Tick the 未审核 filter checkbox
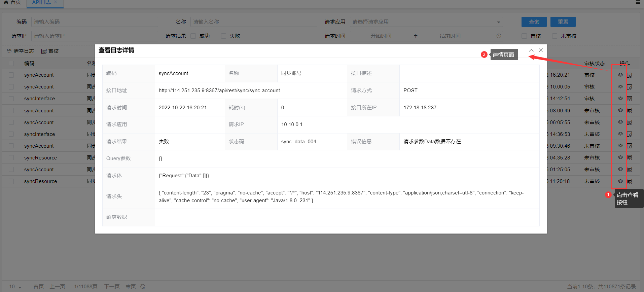 554,36
